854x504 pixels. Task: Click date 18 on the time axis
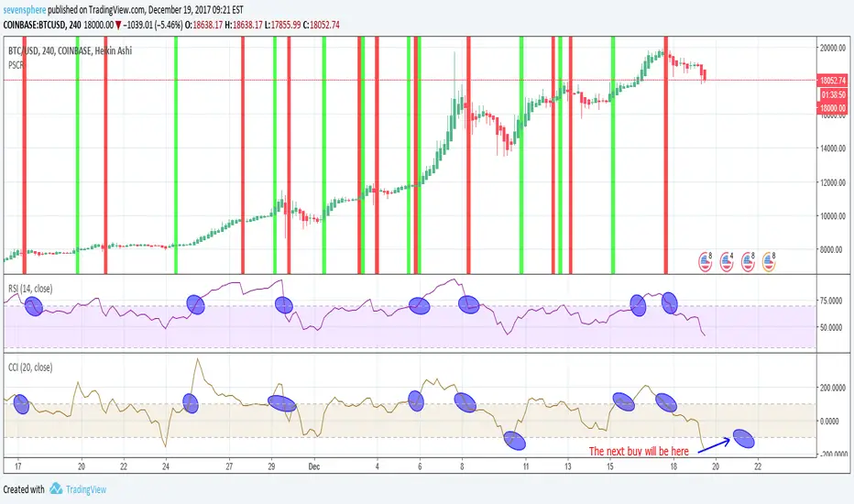point(673,466)
